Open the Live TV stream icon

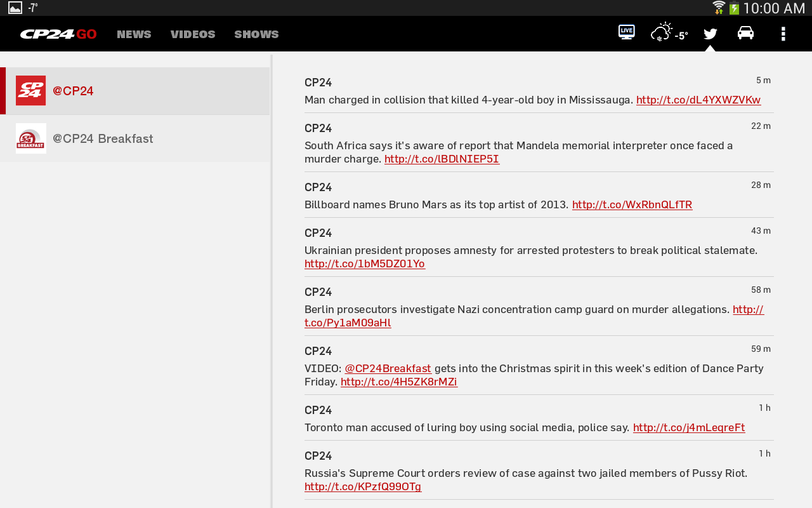pos(625,30)
